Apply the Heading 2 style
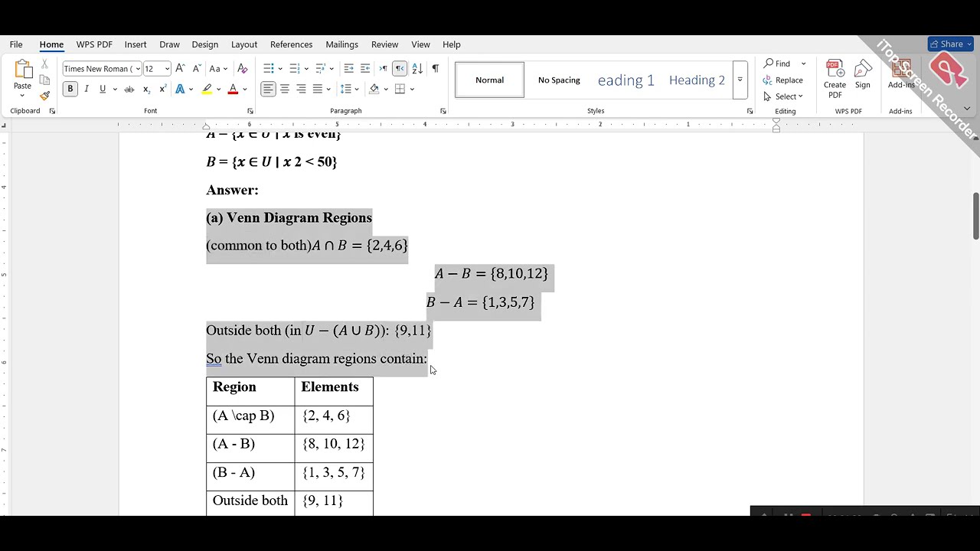 point(697,80)
